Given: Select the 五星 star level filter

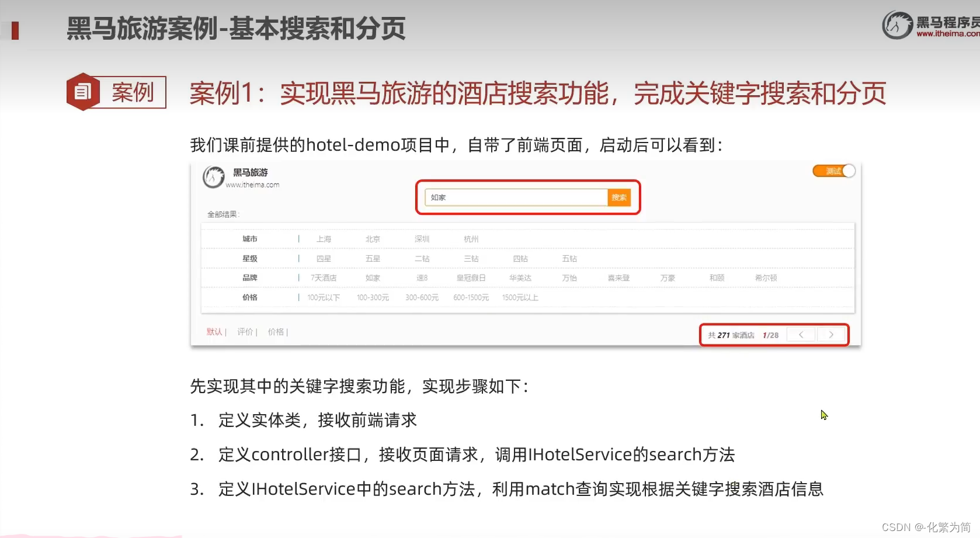Looking at the screenshot, I should pyautogui.click(x=373, y=258).
